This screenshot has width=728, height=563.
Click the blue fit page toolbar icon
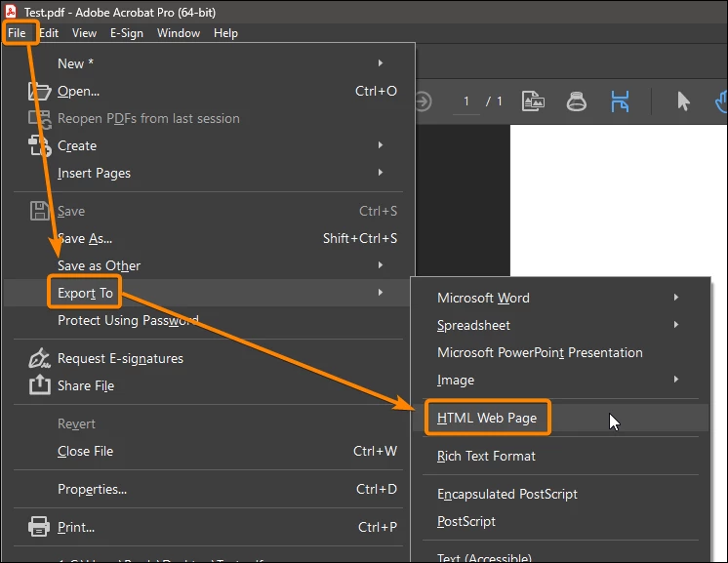(620, 101)
